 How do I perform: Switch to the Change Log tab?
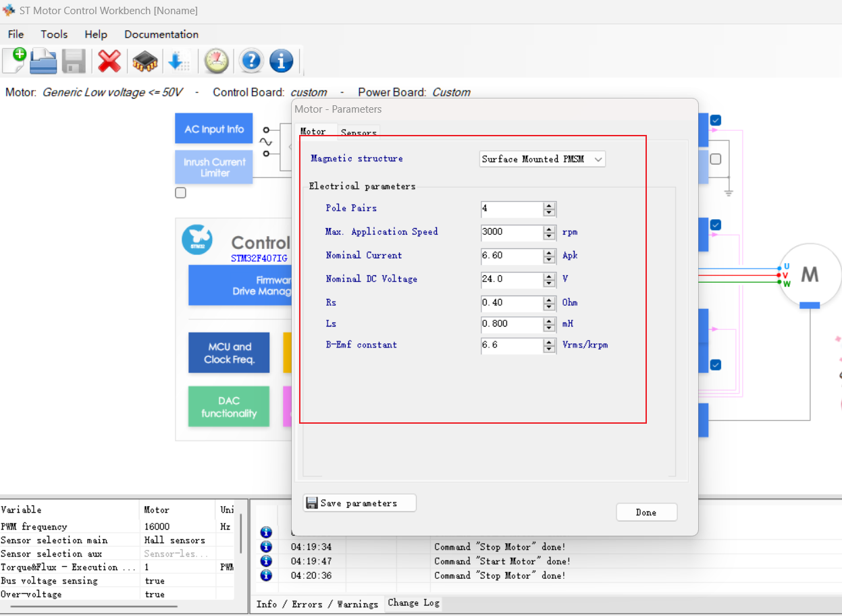click(413, 603)
